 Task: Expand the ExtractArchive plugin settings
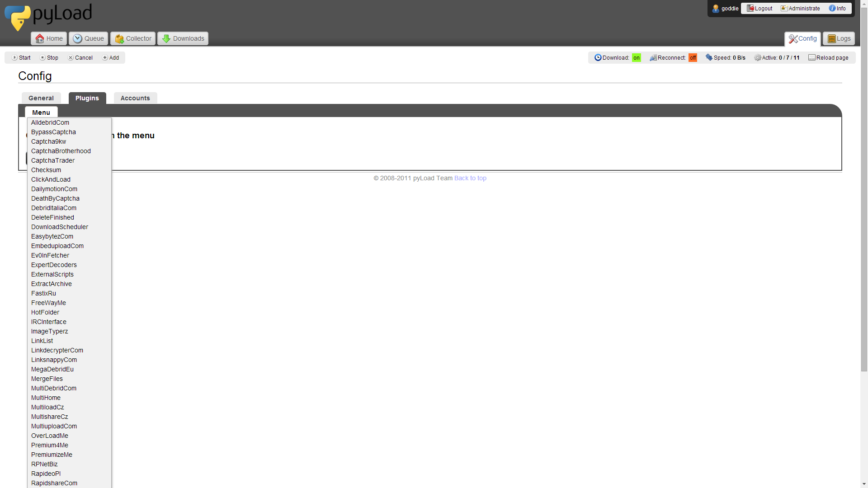click(x=51, y=284)
